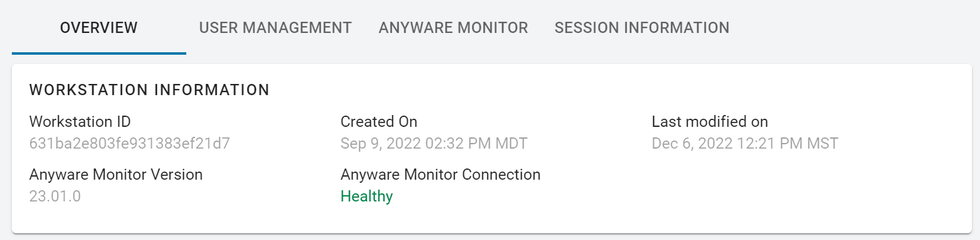
Task: Select the Session Information tab
Action: (642, 27)
